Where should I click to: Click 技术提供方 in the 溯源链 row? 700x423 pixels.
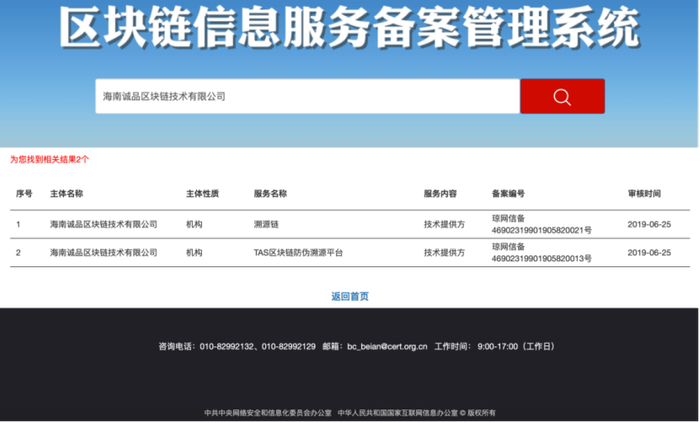(x=444, y=224)
